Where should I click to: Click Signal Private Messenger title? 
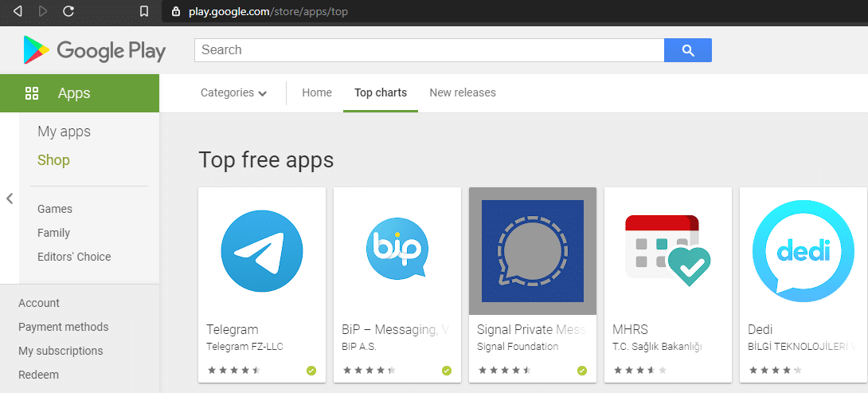point(531,330)
